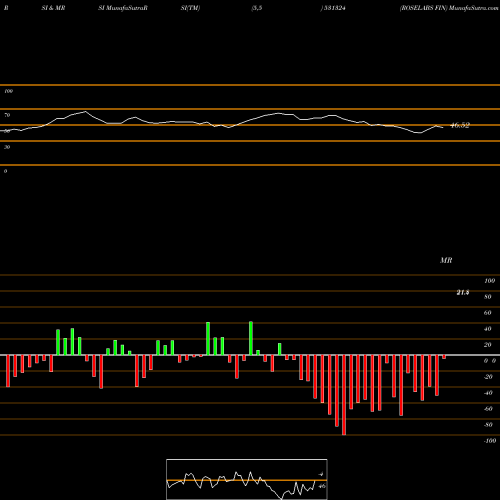Viewport: 500px width, 500px height.
Task: Click the 40 label on the MRSI axis
Action: 487,329
